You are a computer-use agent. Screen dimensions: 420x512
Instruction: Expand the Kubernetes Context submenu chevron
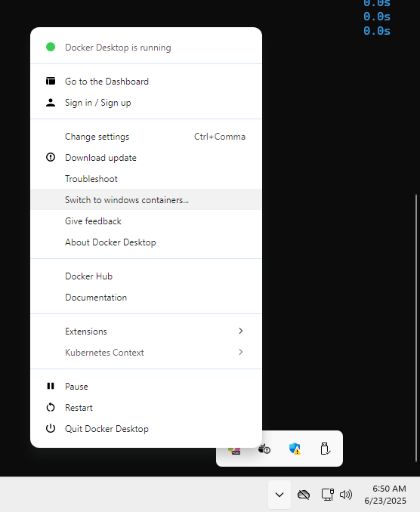pos(241,352)
